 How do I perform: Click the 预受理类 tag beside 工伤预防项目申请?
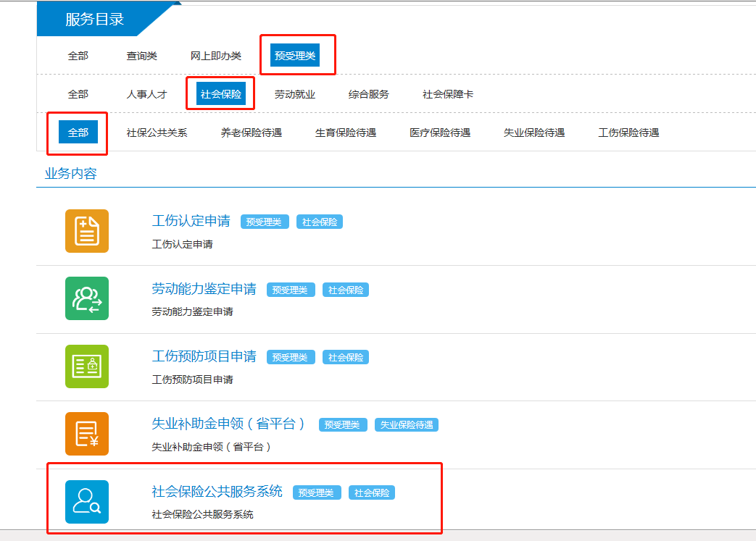pyautogui.click(x=291, y=357)
